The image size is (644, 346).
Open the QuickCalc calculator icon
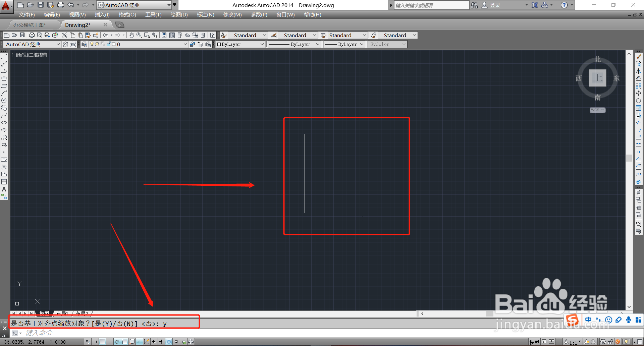pyautogui.click(x=203, y=35)
